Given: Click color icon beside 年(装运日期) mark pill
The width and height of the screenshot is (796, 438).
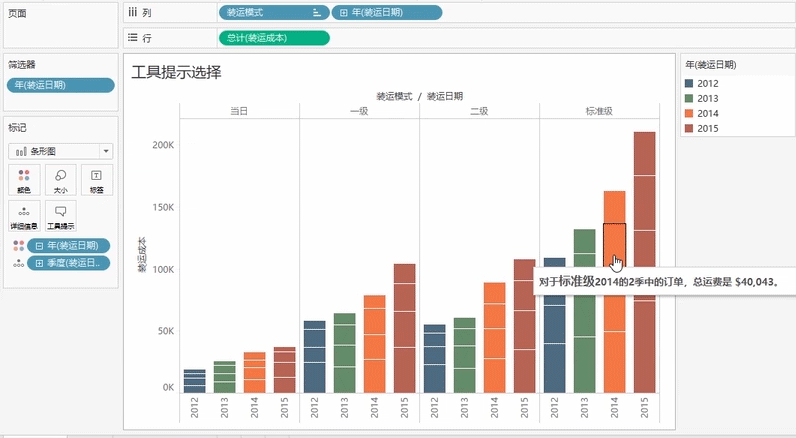Looking at the screenshot, I should click(x=16, y=246).
